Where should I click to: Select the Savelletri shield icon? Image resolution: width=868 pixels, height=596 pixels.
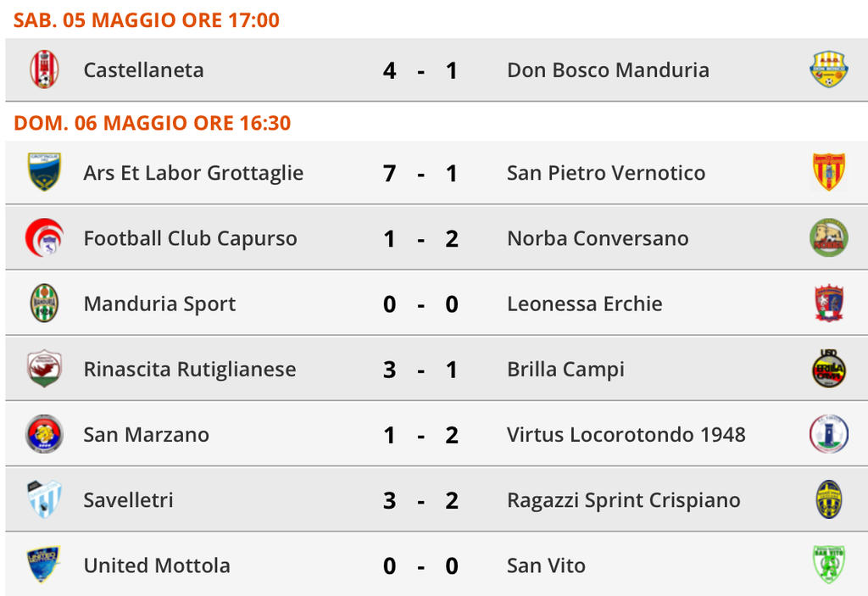(x=44, y=499)
